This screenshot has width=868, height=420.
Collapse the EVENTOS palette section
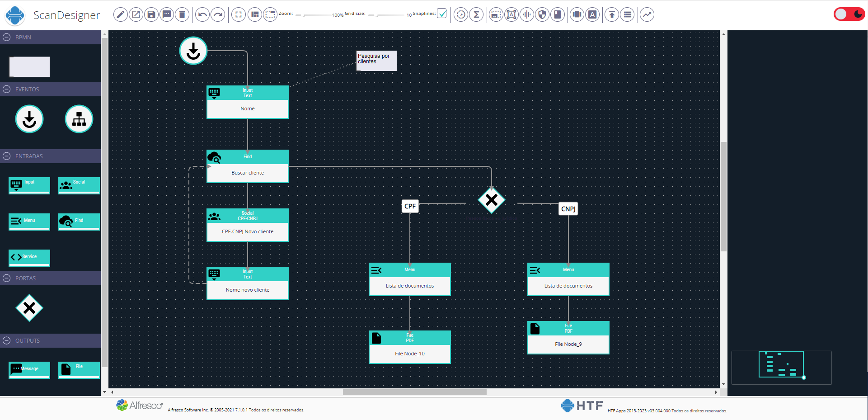(x=7, y=90)
